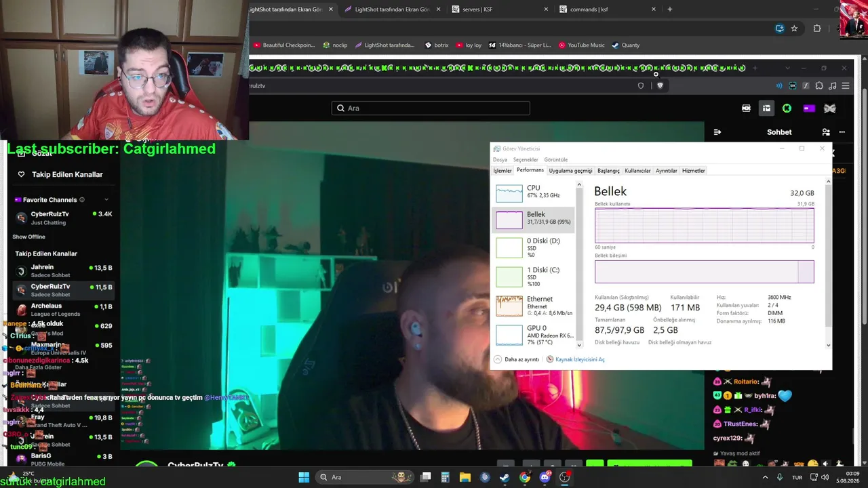This screenshot has width=868, height=488.
Task: Click the Bellek bileşimi bar
Action: [705, 272]
